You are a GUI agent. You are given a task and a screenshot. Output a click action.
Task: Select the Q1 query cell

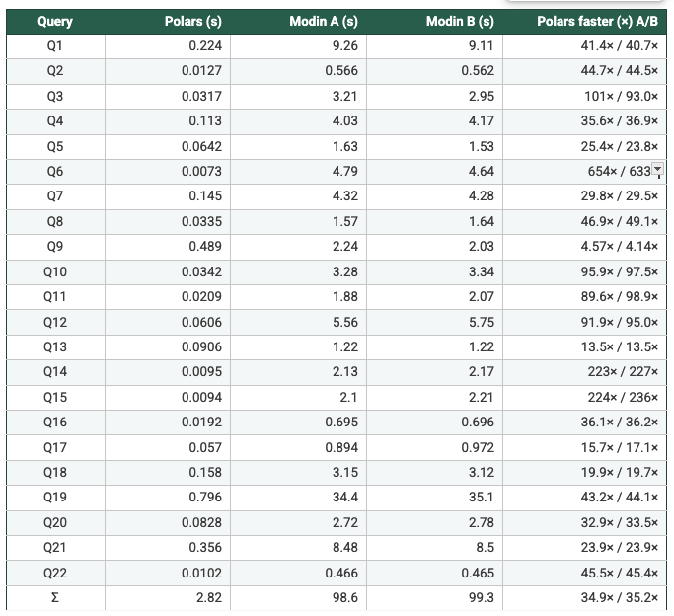pos(55,46)
